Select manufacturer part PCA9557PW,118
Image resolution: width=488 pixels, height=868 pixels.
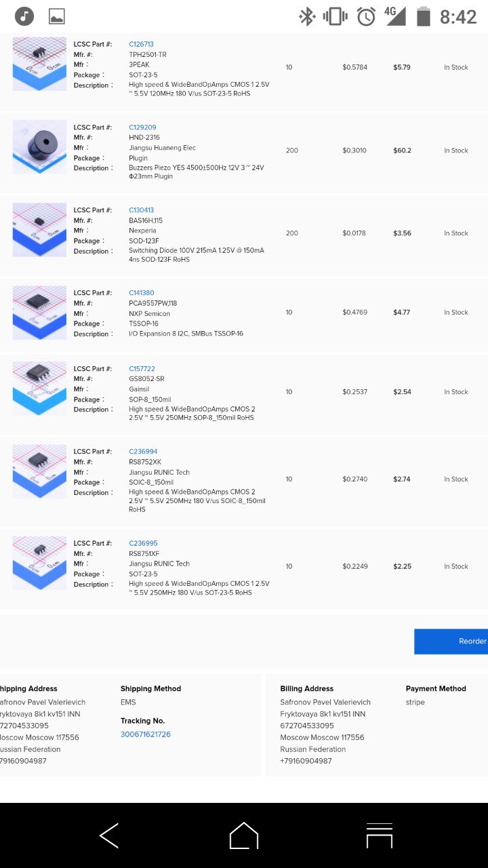click(x=152, y=303)
